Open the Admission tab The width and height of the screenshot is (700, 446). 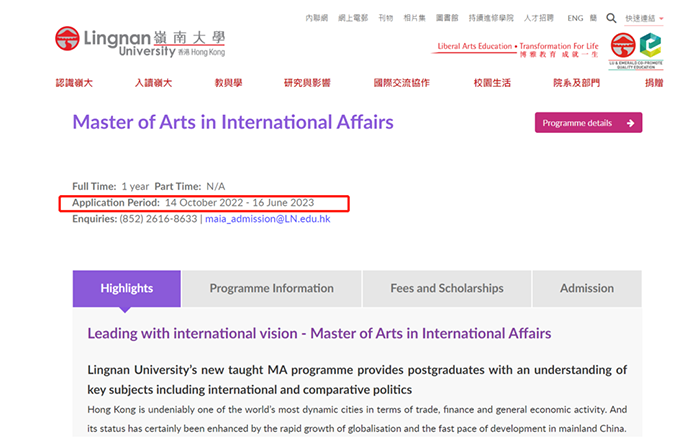pyautogui.click(x=587, y=288)
